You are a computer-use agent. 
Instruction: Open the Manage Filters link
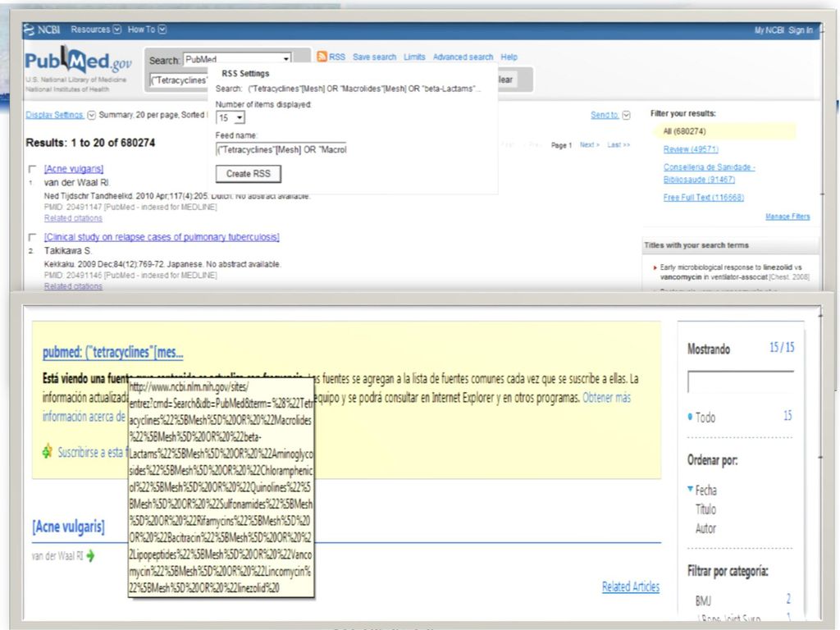pos(787,217)
